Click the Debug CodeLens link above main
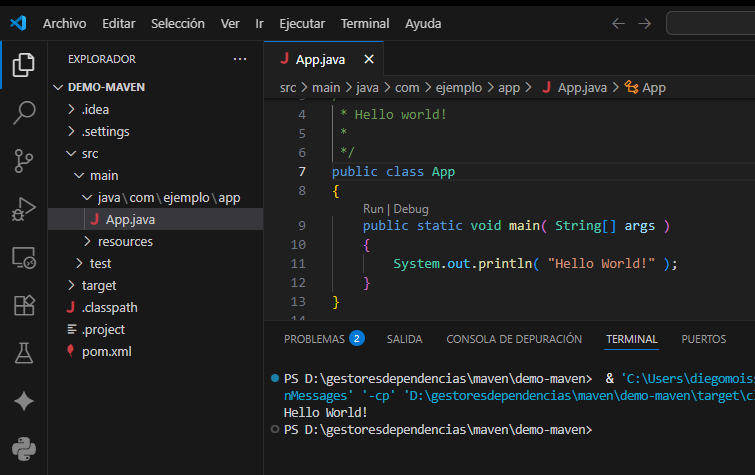The image size is (755, 475). (x=411, y=209)
